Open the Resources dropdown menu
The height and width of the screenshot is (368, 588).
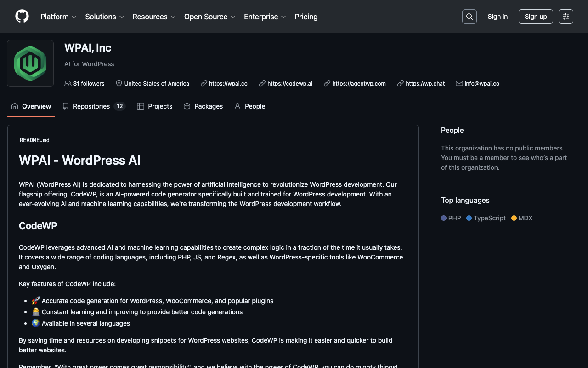pyautogui.click(x=154, y=17)
